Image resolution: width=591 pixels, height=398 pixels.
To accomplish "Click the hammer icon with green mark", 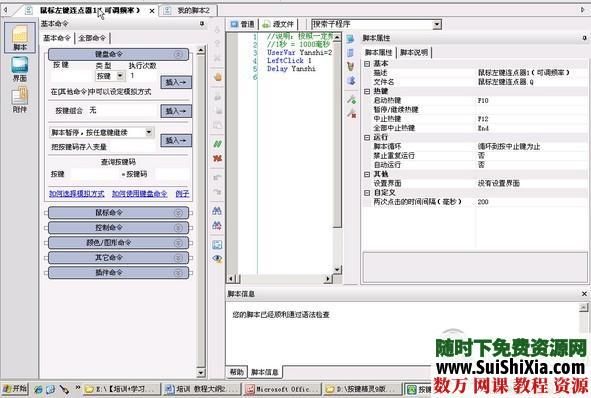I will coord(351,100).
